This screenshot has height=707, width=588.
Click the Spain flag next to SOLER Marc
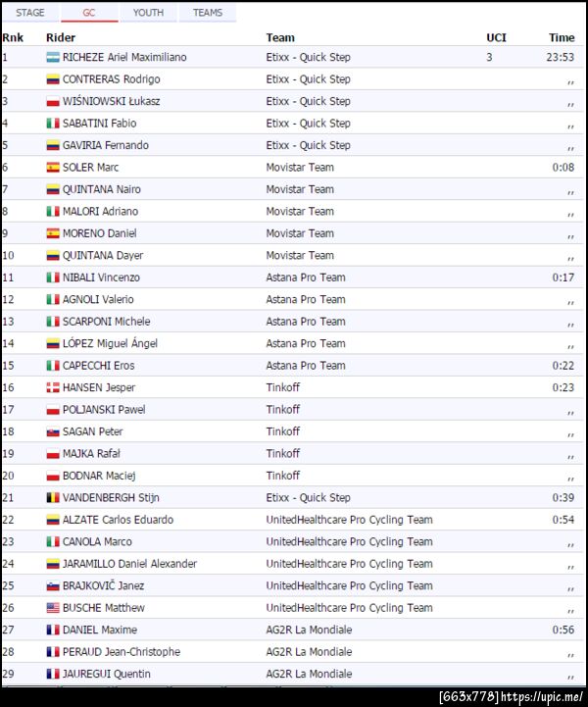tap(53, 168)
